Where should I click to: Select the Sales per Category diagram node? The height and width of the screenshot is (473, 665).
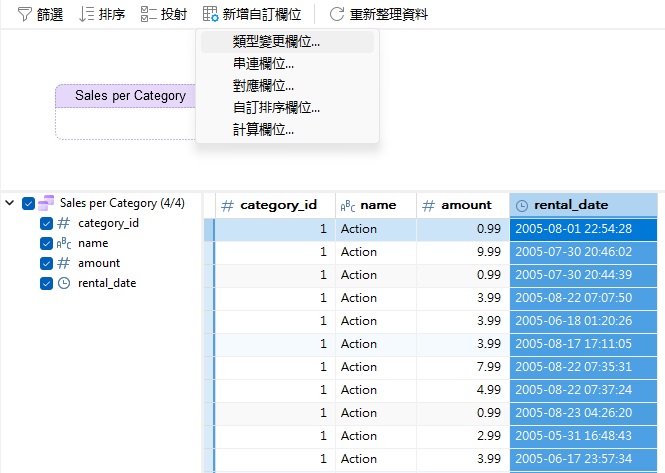(x=125, y=96)
